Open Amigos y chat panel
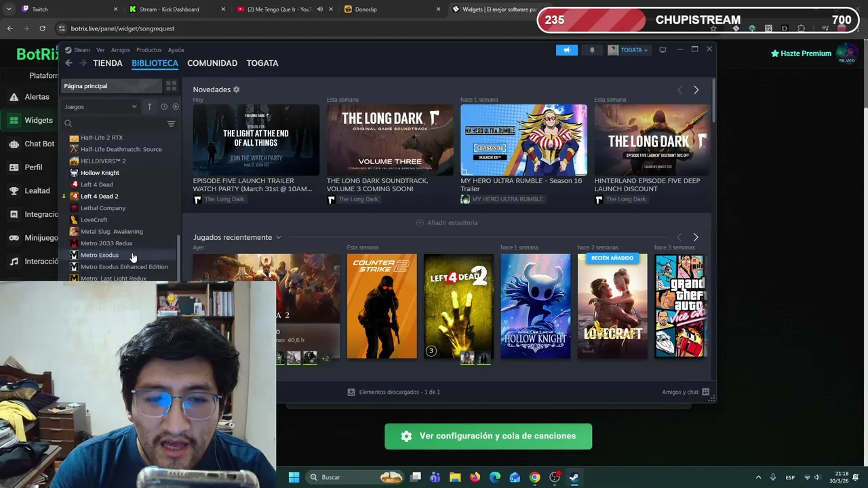 (x=686, y=392)
